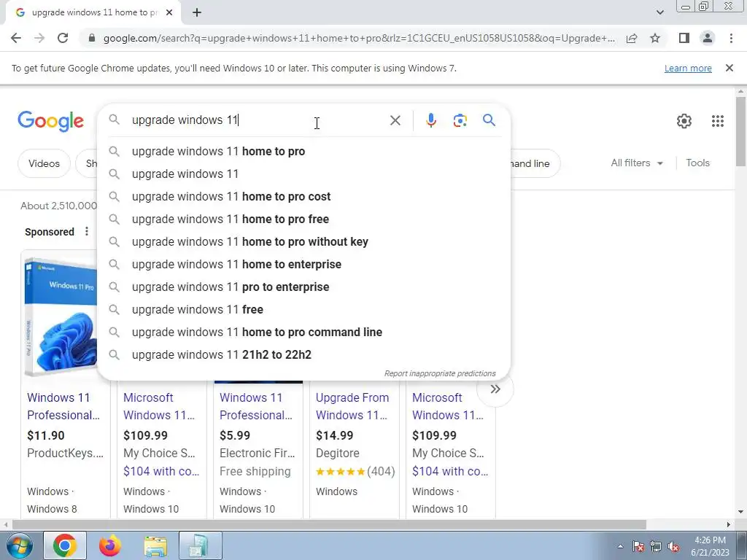Click the padlock site info icon
The height and width of the screenshot is (560, 747).
point(92,38)
